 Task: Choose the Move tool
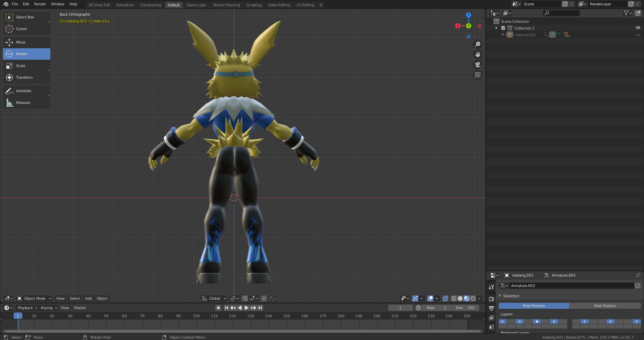click(x=26, y=42)
